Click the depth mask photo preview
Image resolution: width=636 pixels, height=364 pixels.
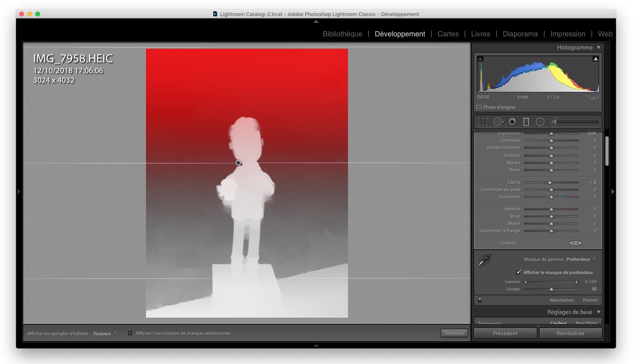click(247, 183)
